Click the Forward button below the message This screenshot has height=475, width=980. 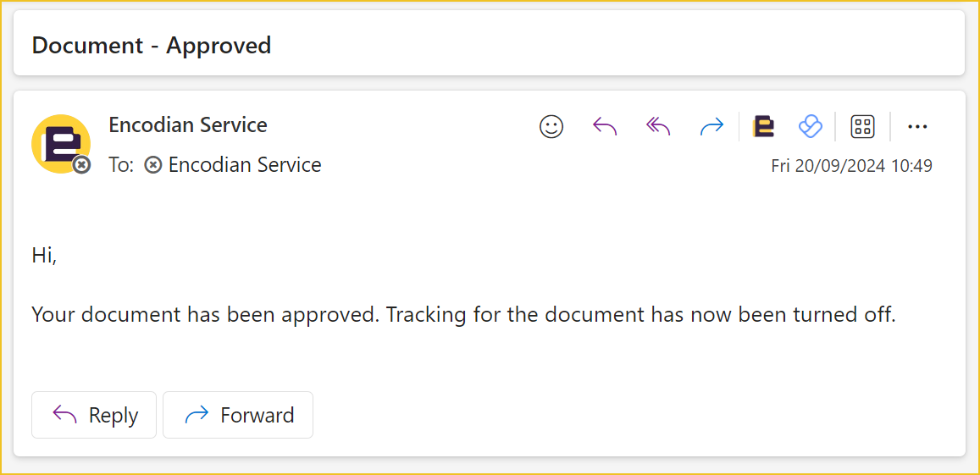pos(238,415)
